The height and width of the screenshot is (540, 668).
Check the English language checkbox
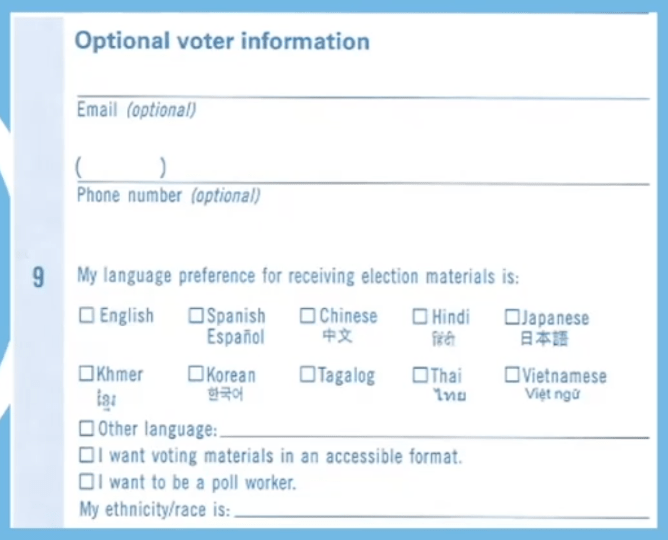point(86,316)
